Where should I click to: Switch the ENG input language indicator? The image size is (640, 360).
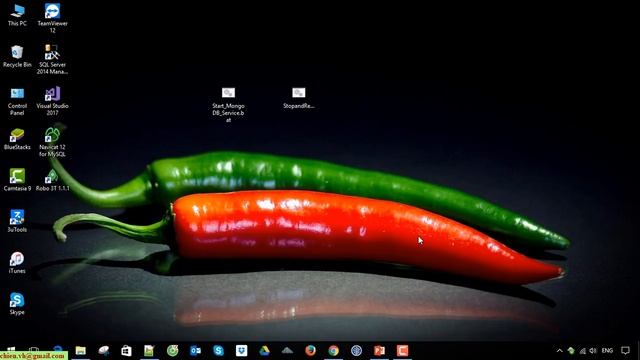607,350
